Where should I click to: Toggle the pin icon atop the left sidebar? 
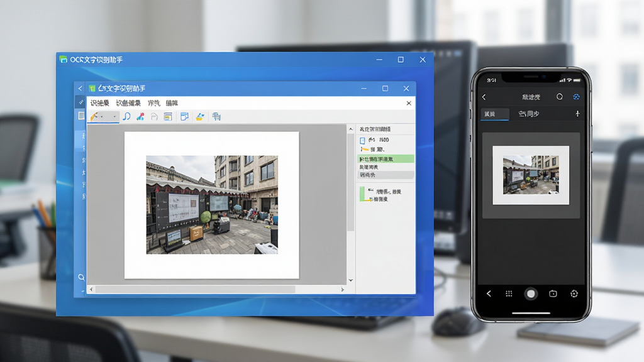(81, 102)
